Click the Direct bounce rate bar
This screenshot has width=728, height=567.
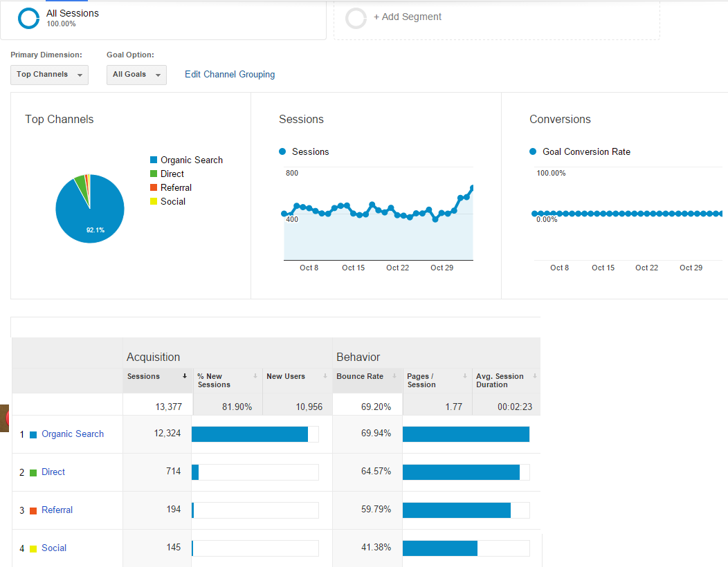(461, 472)
